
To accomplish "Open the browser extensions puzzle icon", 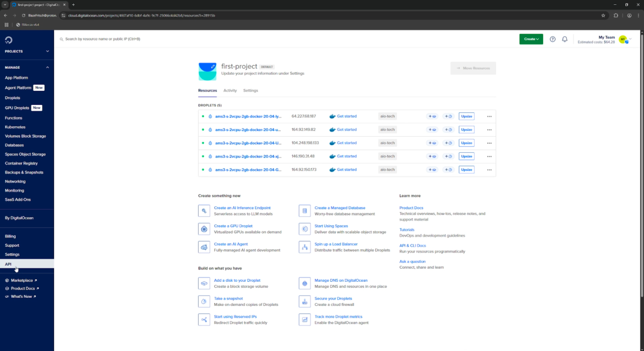I will tap(616, 15).
